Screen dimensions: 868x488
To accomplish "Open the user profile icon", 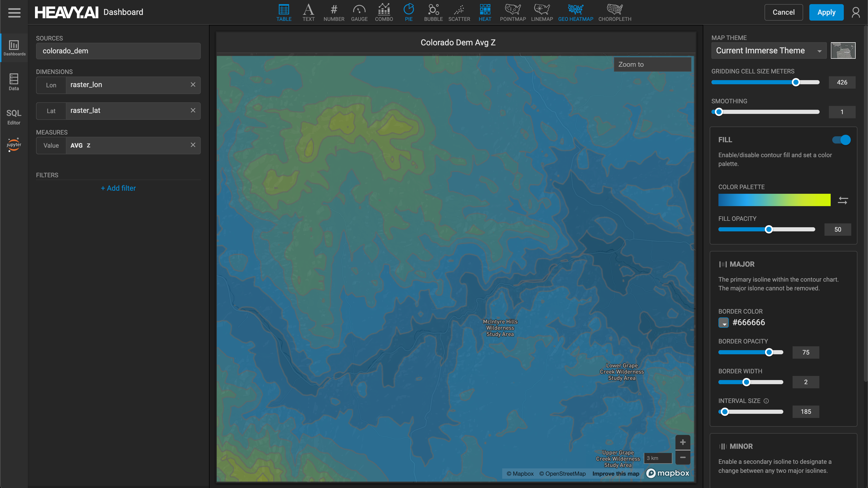I will [x=856, y=12].
